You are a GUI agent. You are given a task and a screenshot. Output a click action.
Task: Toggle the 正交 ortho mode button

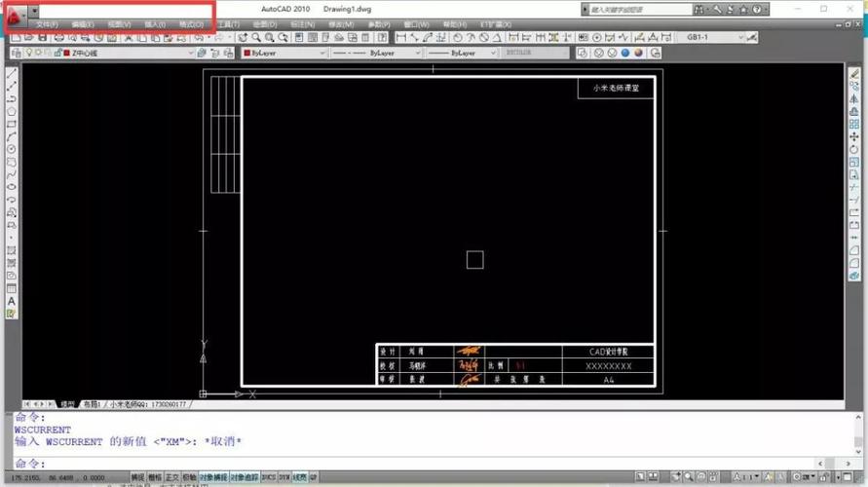pyautogui.click(x=172, y=477)
